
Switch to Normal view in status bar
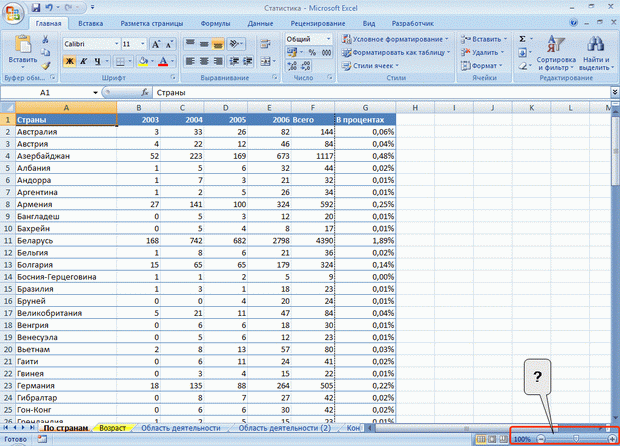(481, 439)
